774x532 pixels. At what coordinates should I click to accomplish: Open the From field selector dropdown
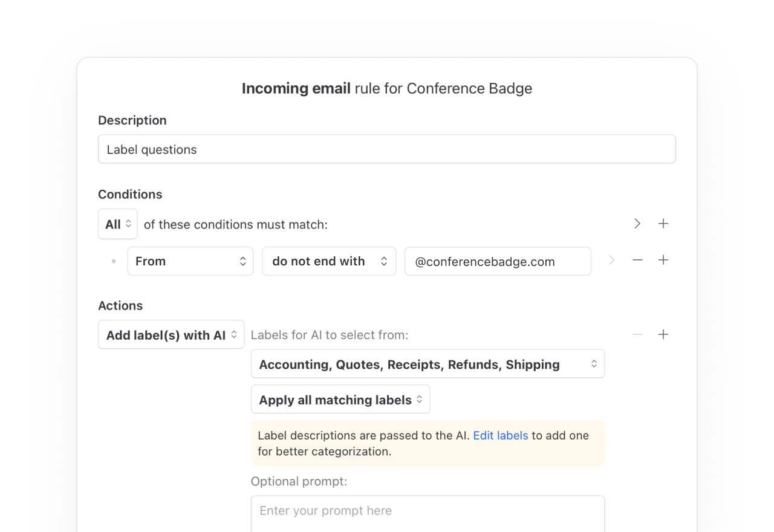(190, 261)
